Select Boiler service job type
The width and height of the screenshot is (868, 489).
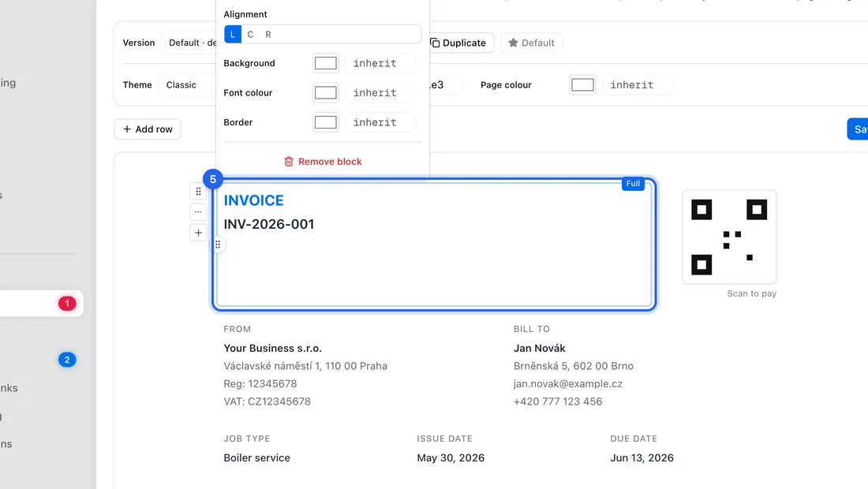coord(257,458)
